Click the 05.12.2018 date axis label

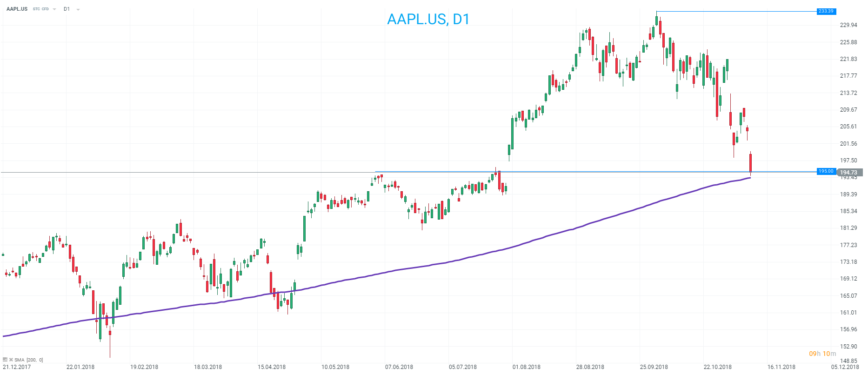point(845,367)
